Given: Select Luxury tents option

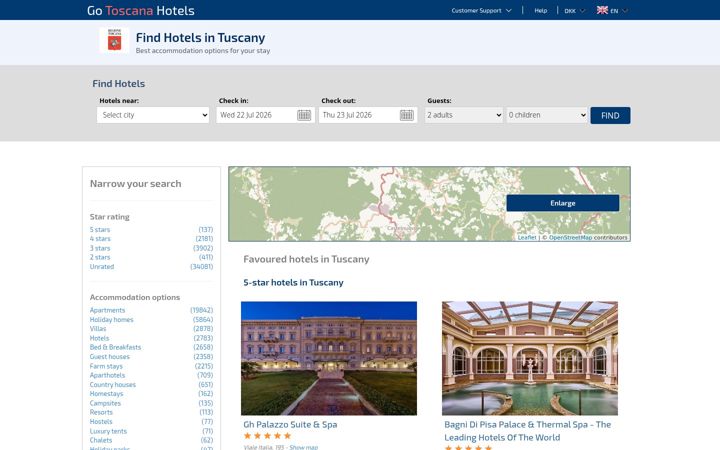Looking at the screenshot, I should point(108,431).
